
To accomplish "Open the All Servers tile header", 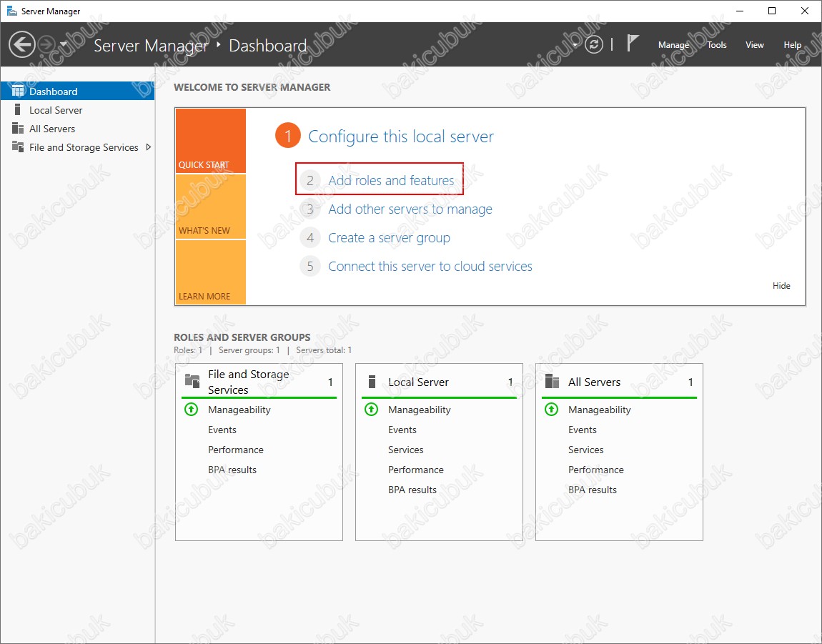I will (x=619, y=382).
